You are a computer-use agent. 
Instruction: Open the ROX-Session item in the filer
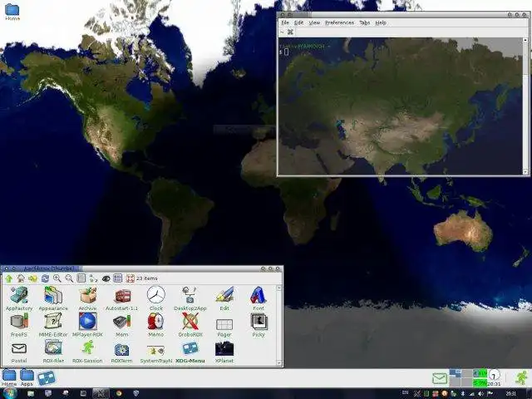tap(87, 352)
